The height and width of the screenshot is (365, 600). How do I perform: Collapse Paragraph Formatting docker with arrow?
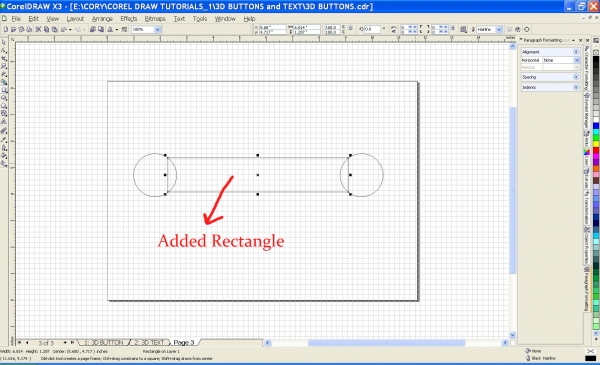[x=573, y=41]
